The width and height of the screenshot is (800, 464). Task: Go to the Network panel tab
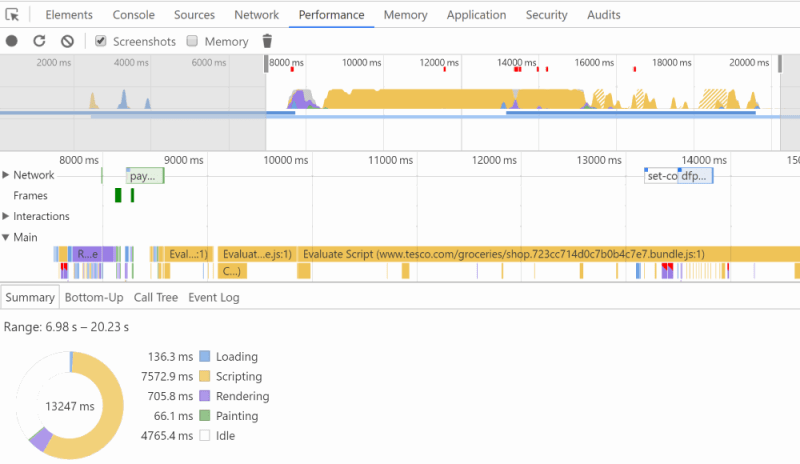click(257, 15)
